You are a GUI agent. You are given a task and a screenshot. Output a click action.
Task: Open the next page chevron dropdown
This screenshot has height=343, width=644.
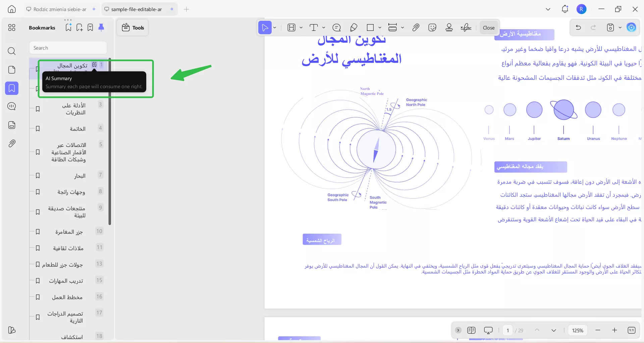point(554,330)
